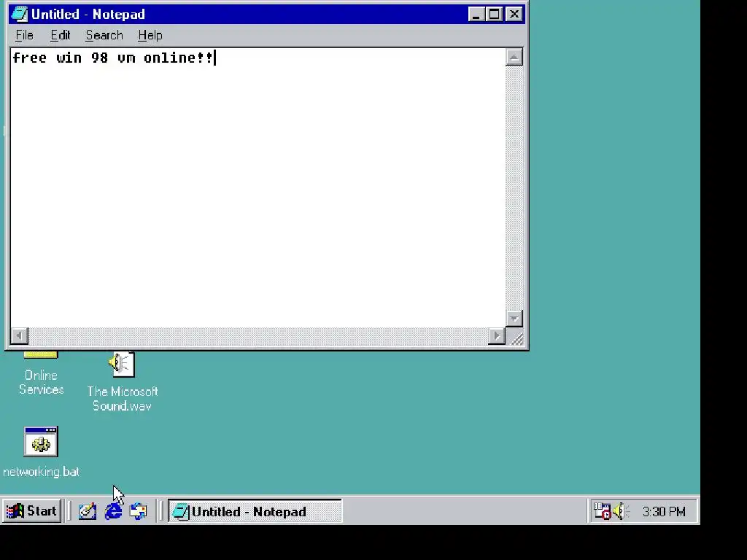The height and width of the screenshot is (560, 747).
Task: Launch Outlook Express from quick launch
Action: [139, 511]
